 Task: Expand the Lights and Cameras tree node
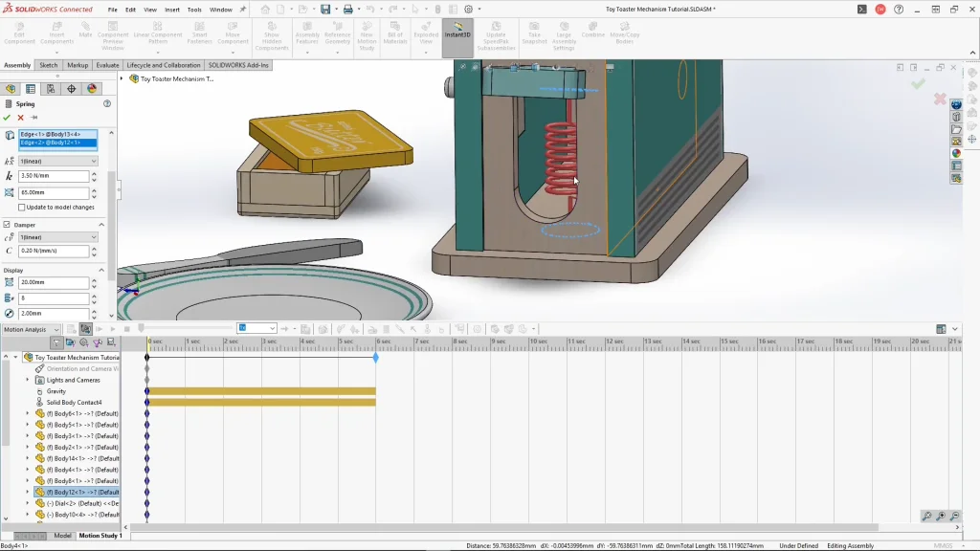[x=27, y=380]
